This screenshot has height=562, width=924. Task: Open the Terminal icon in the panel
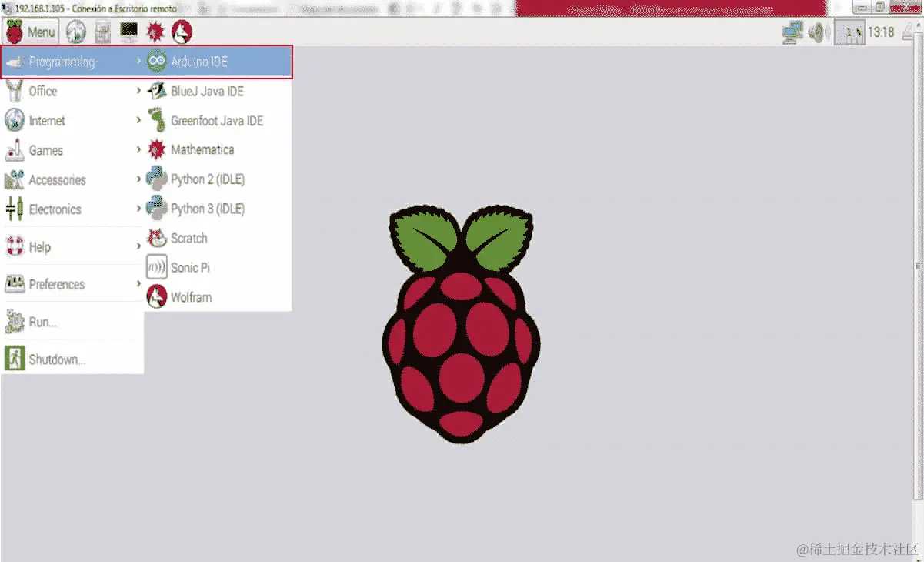pyautogui.click(x=128, y=32)
